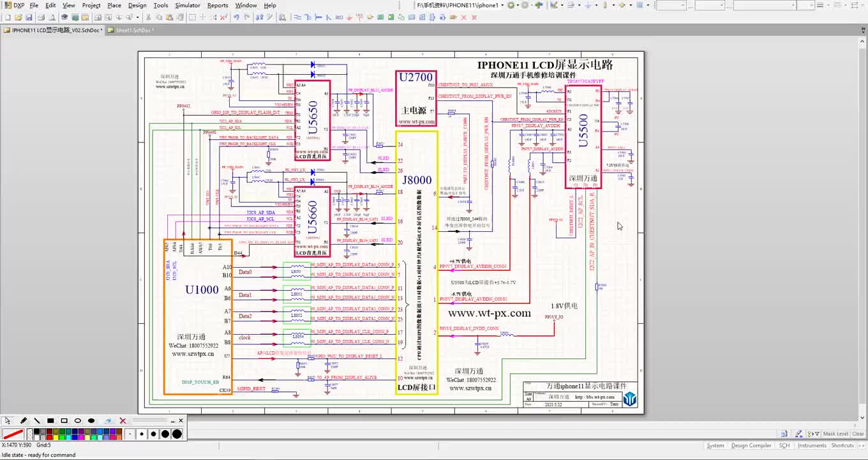
Task: Select the straight line drawing tool
Action: point(37,420)
